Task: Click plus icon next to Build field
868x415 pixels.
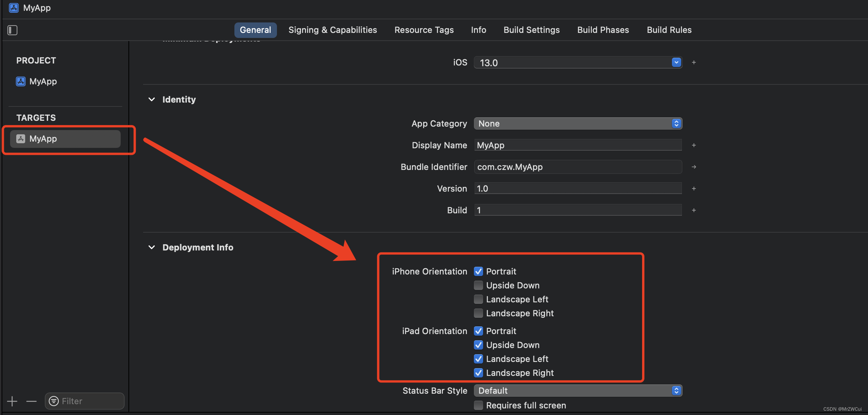Action: (694, 210)
